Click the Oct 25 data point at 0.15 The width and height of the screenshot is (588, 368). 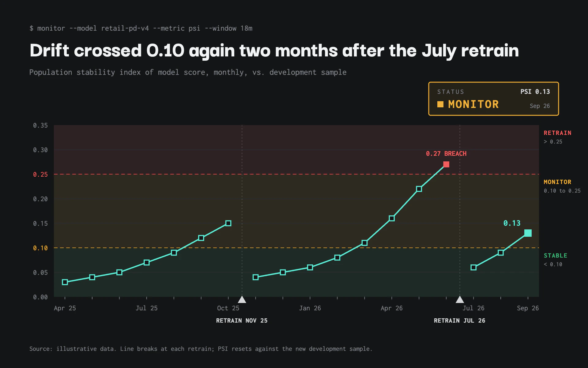pyautogui.click(x=228, y=223)
